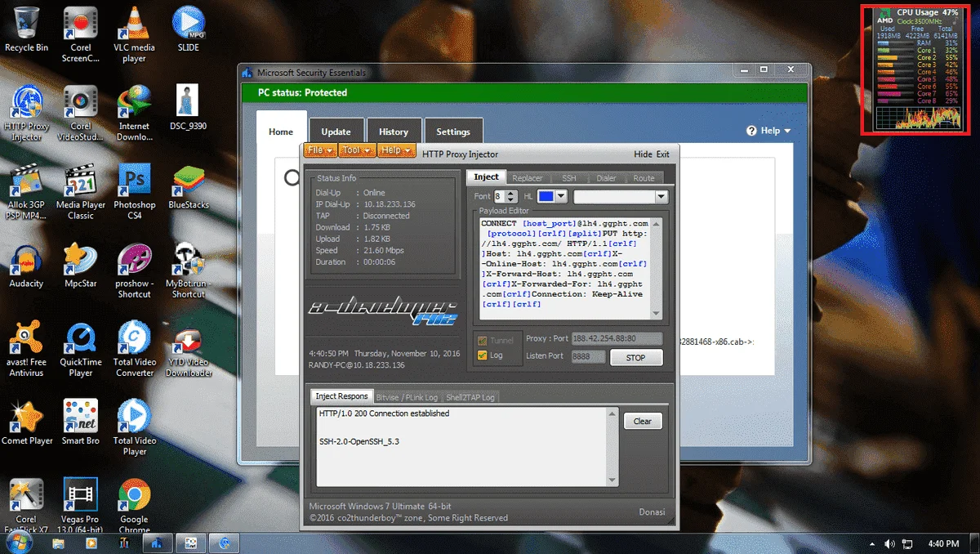Open the Update tab in Microsoft Security Essentials
The width and height of the screenshot is (980, 554).
(x=336, y=132)
